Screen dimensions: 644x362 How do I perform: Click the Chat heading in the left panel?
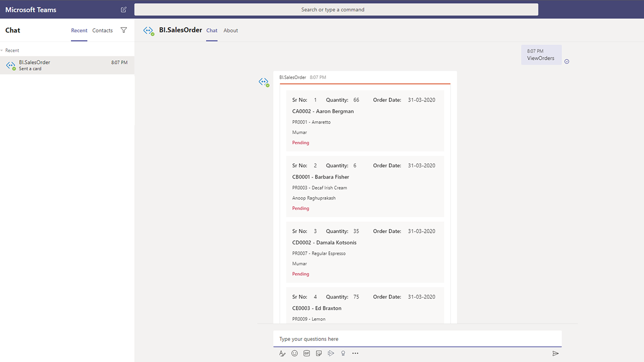[13, 30]
